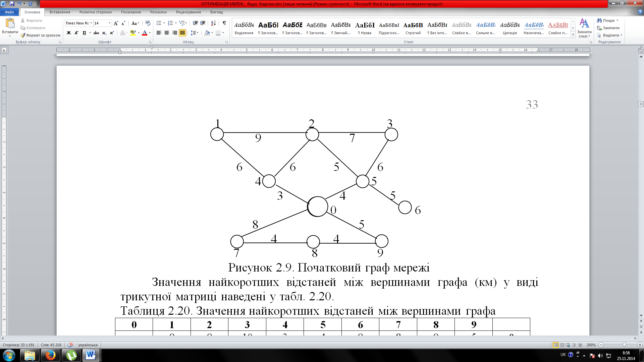Open line spacing dropdown
644x362 pixels.
point(195,33)
